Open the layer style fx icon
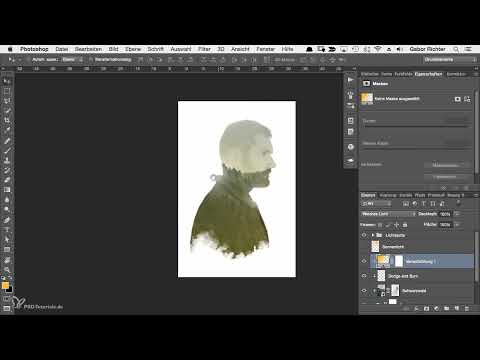The width and height of the screenshot is (480, 360). [x=416, y=309]
